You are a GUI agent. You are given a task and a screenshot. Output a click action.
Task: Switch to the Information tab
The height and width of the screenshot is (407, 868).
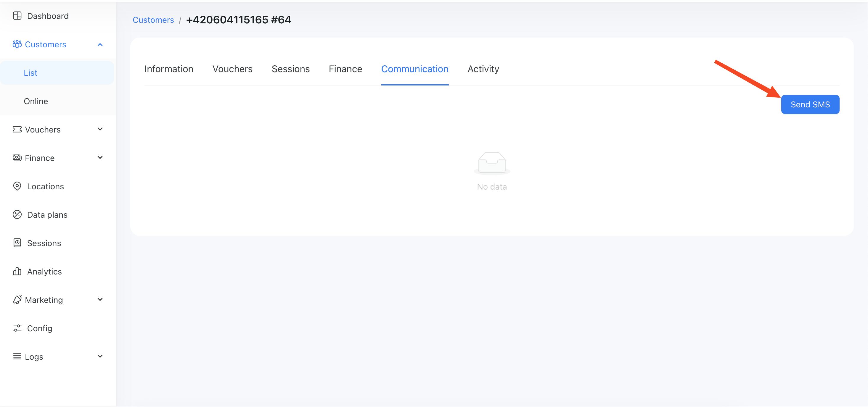(x=169, y=69)
